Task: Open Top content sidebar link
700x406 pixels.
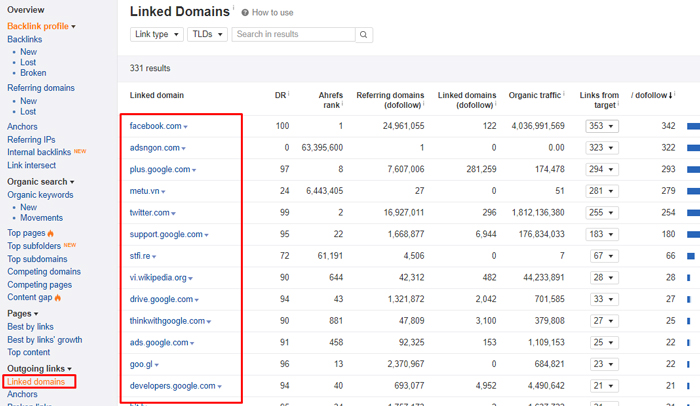Action: [x=29, y=352]
